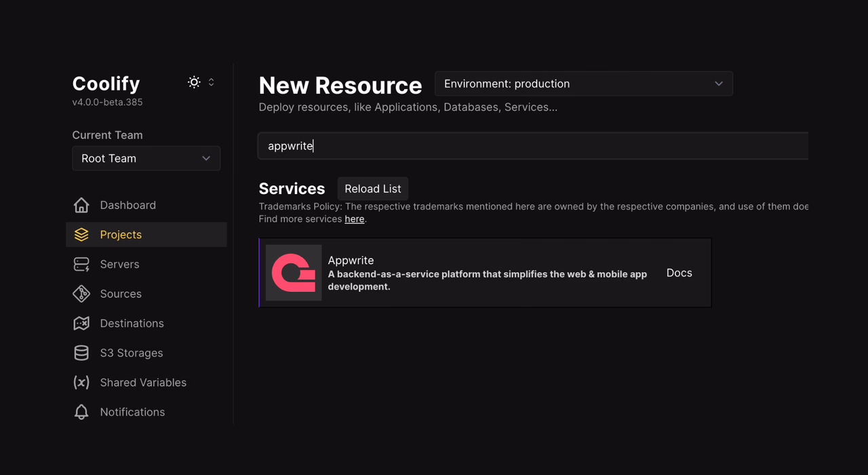Open S3 Storages menu label
The width and height of the screenshot is (868, 475).
coord(132,353)
